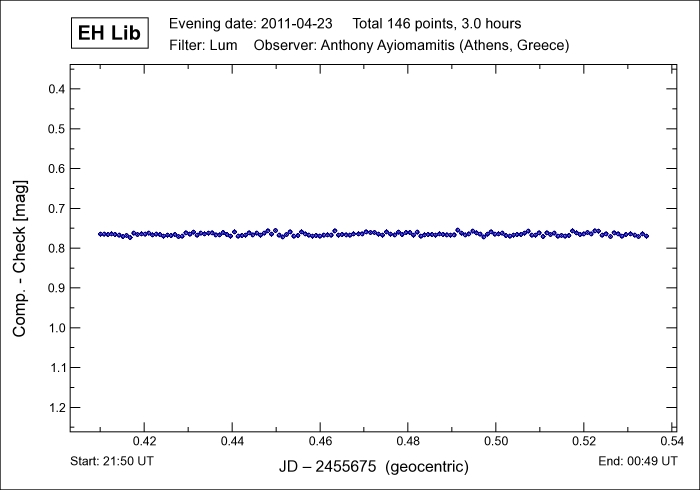This screenshot has width=700, height=490.
Task: Select the Evening date 2011-04-23 text
Action: (250, 23)
